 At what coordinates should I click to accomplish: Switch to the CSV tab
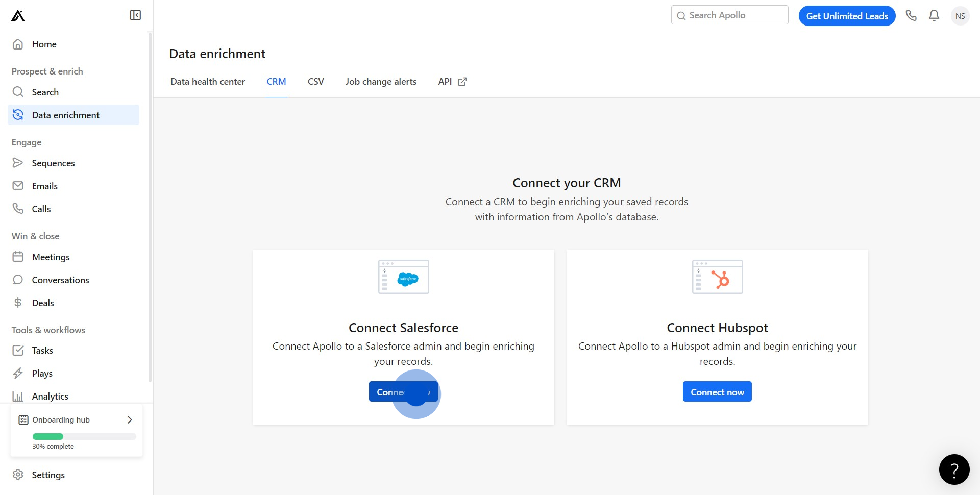315,82
